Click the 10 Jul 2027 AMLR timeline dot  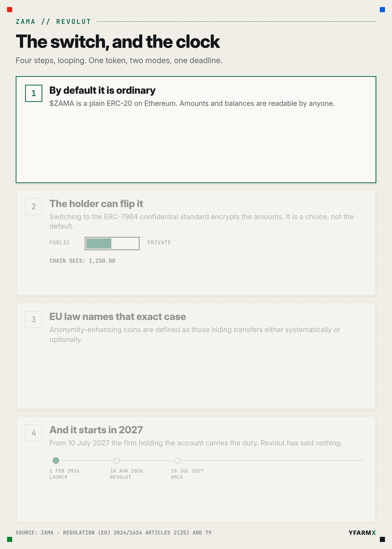pos(177,460)
